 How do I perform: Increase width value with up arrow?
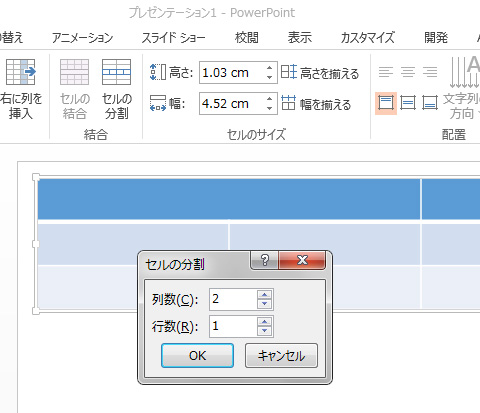coord(269,99)
